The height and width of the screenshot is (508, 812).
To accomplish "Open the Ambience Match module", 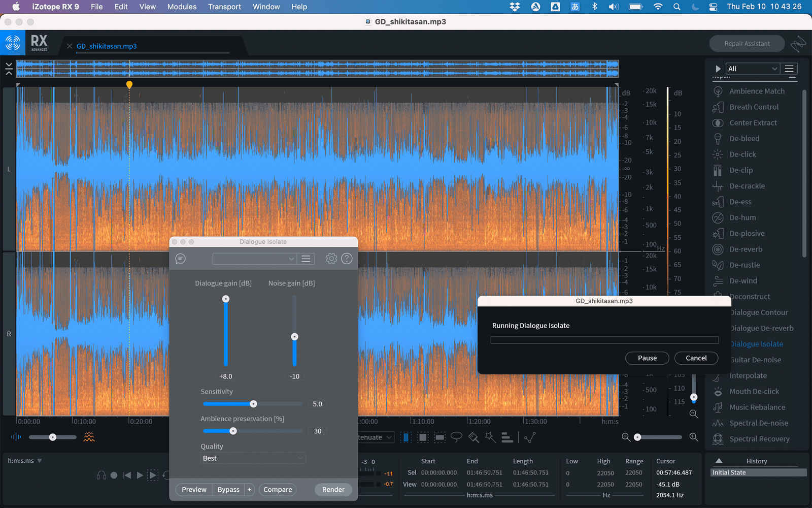I will [749, 91].
